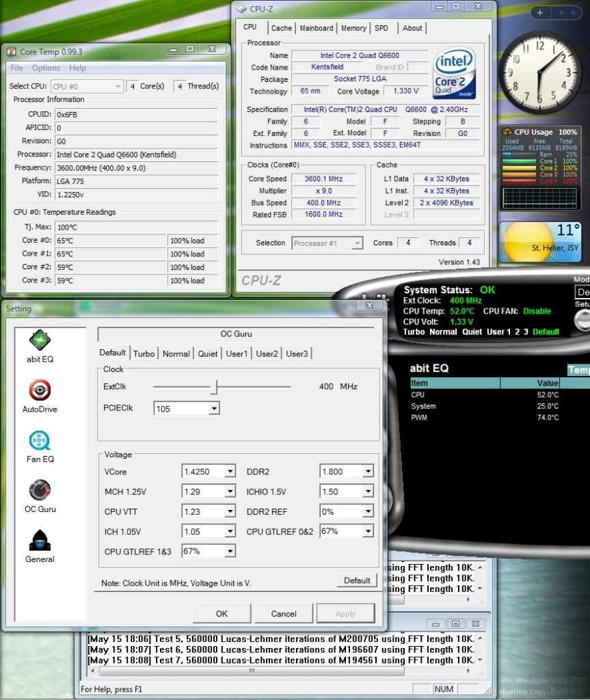Select the User1 tab in OC Guru

237,354
